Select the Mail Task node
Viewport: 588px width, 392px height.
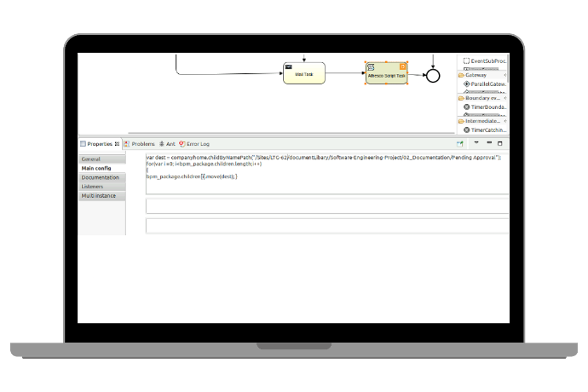[x=303, y=74]
